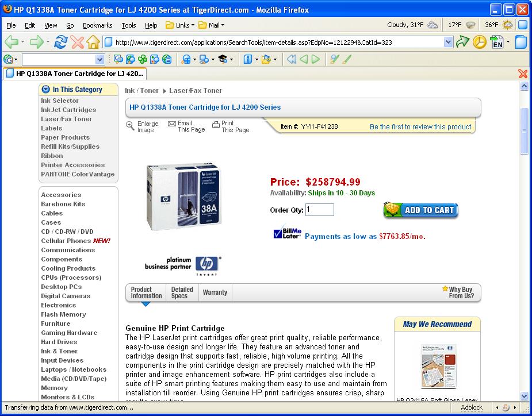
Task: Switch to the Detailed Specs tab
Action: tap(182, 292)
